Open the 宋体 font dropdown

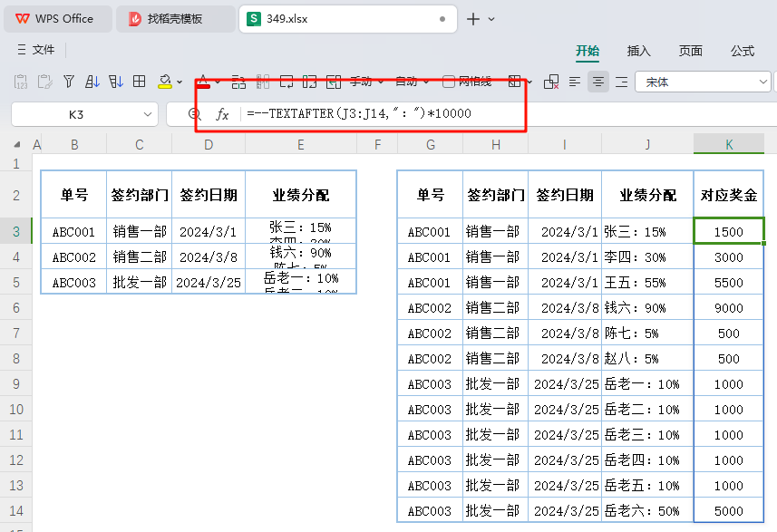click(x=763, y=82)
